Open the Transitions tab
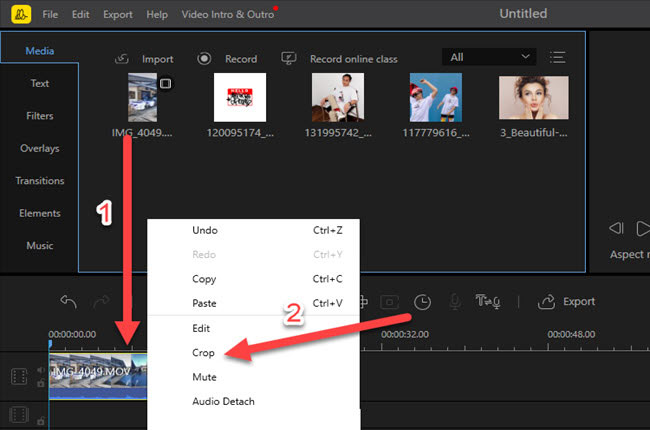This screenshot has height=430, width=650. click(40, 181)
